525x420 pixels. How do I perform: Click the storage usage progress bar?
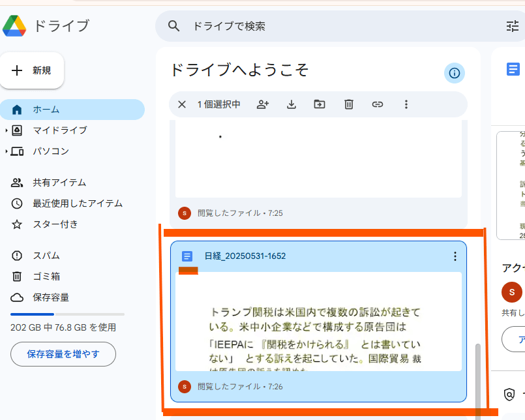pyautogui.click(x=67, y=314)
